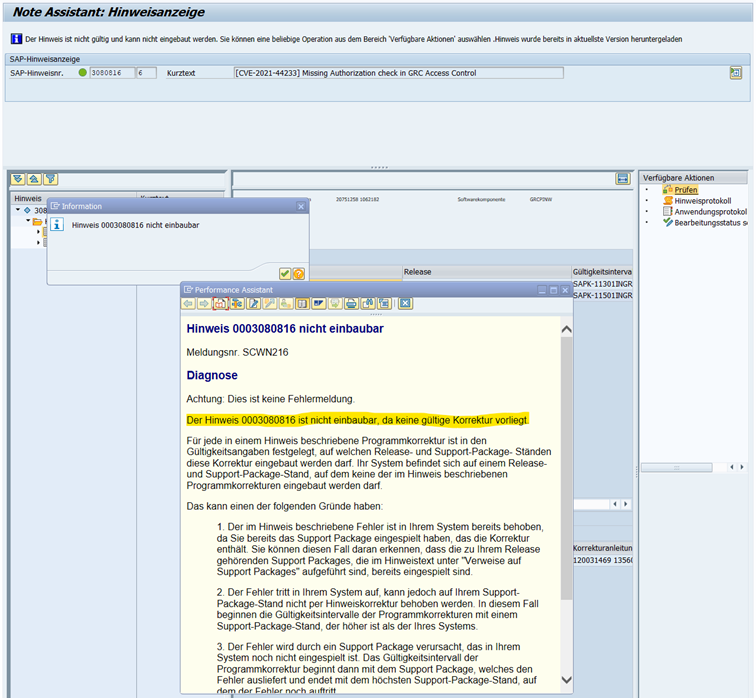Viewport: 756px width, 698px height.
Task: Click left arrow of the validity table scrollbar
Action: [x=615, y=504]
